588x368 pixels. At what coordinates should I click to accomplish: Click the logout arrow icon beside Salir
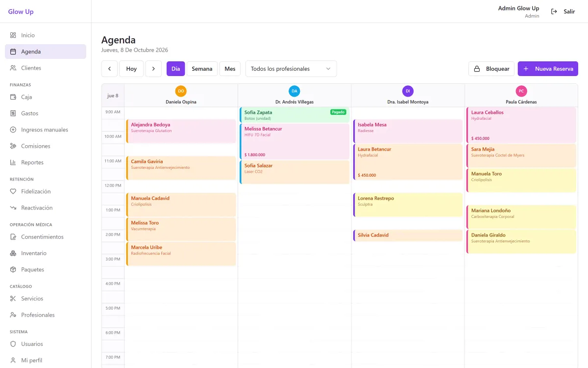coord(554,11)
